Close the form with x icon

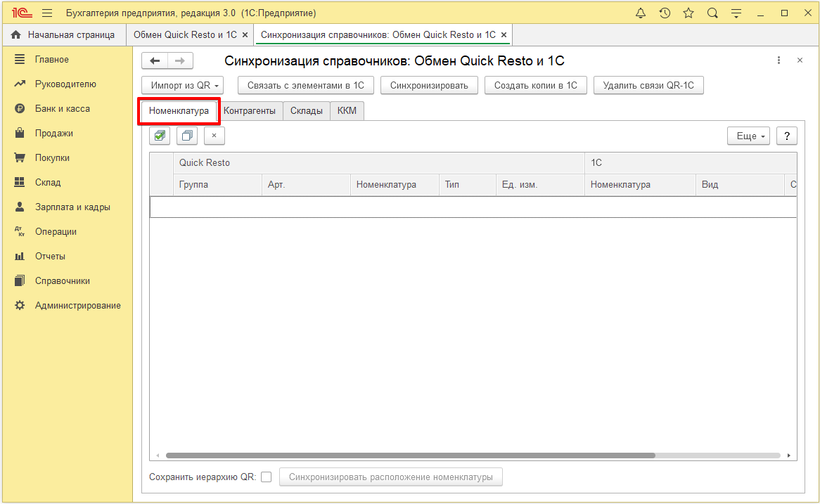click(800, 60)
